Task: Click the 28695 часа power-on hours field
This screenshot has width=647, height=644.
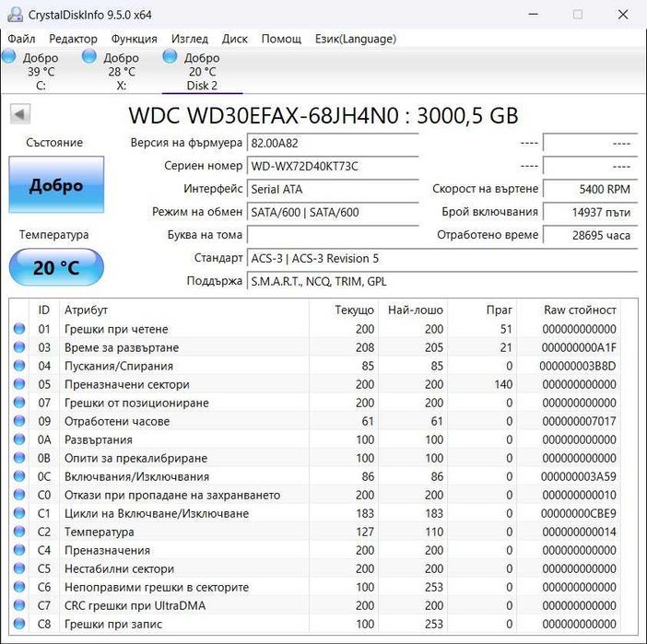Action: [590, 235]
